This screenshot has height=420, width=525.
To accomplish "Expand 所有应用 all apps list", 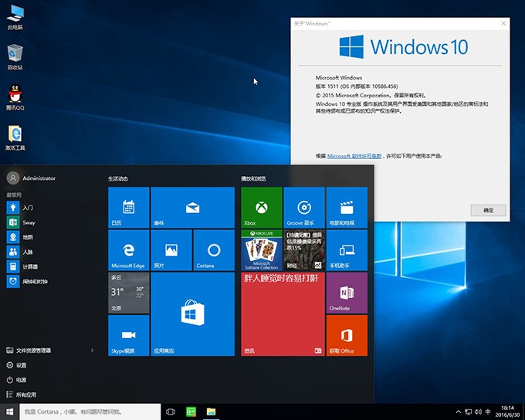I will pyautogui.click(x=27, y=395).
